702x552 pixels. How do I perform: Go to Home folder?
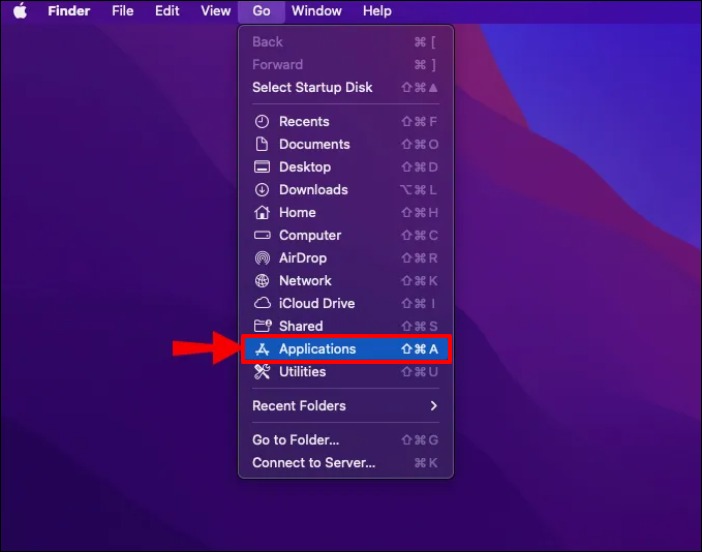click(x=346, y=212)
